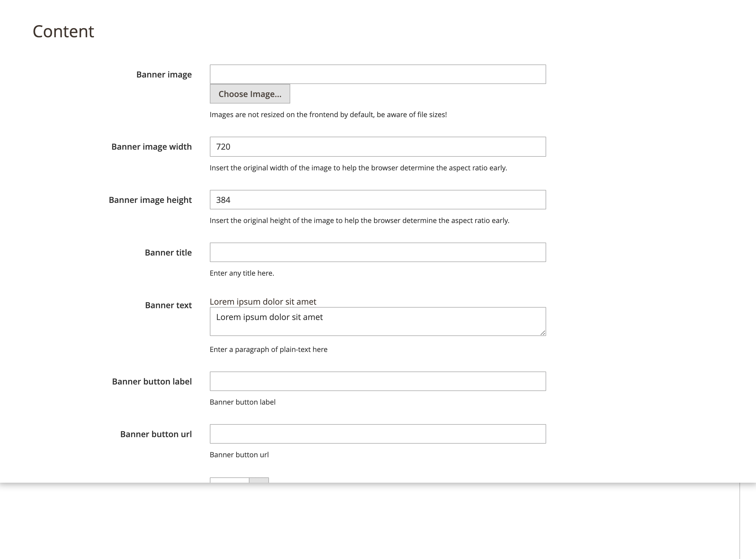Click the 'Banner text' label
756x559 pixels.
168,305
